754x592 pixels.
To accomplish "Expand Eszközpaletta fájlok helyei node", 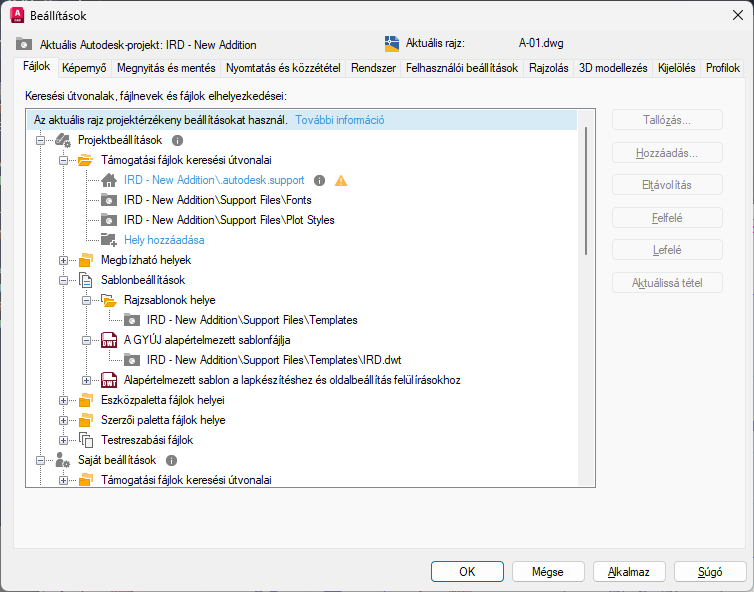I will tap(64, 400).
